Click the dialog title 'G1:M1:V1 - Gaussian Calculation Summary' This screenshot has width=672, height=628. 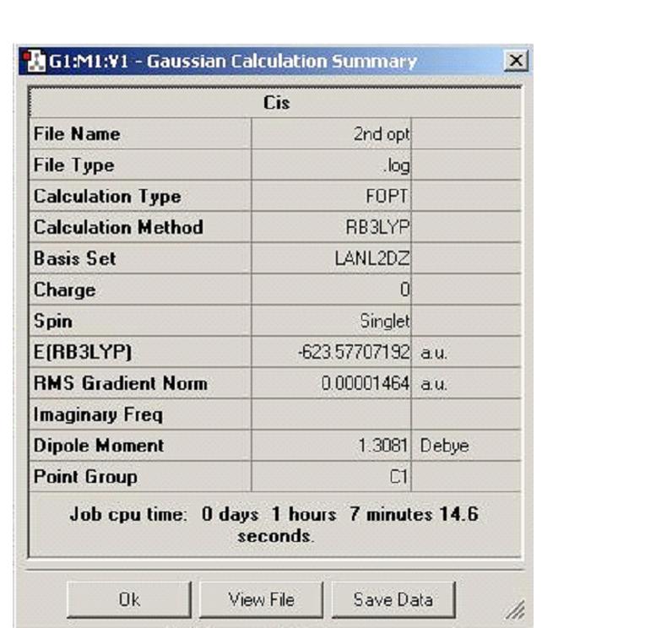pyautogui.click(x=233, y=62)
